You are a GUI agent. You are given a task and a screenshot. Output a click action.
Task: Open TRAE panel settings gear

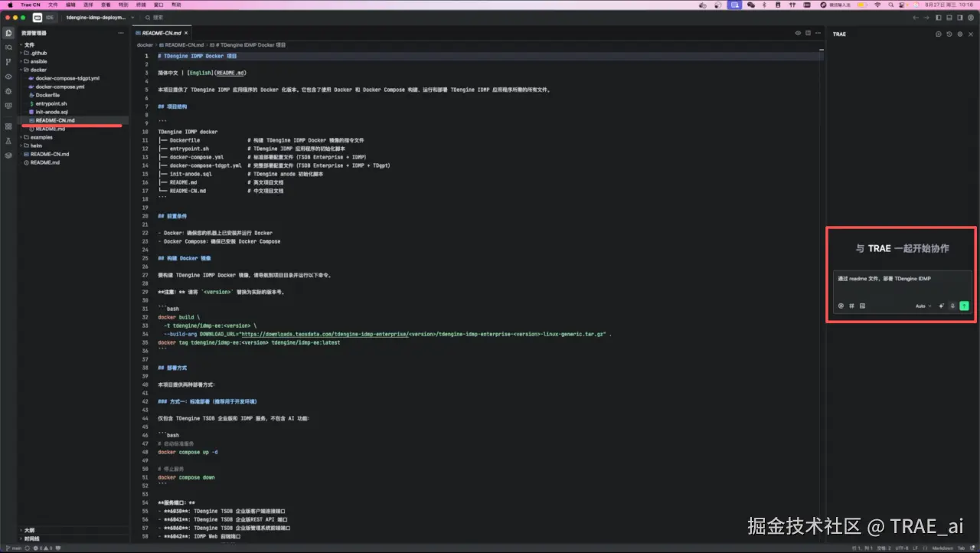coord(959,34)
